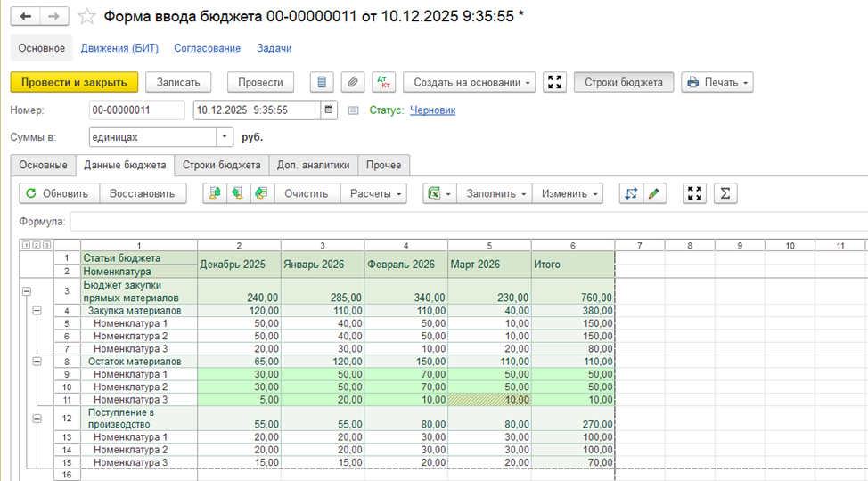
Task: Click the calendar icon in date field
Action: pyautogui.click(x=330, y=110)
